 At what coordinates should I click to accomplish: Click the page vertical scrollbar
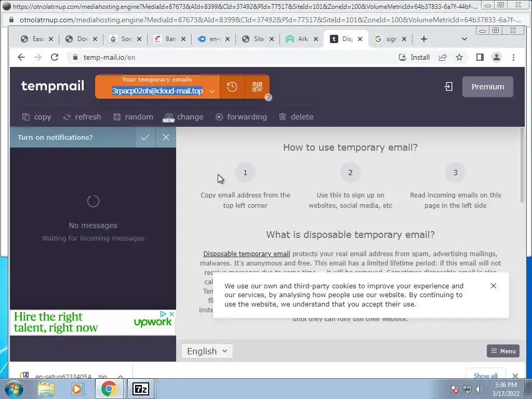tap(522, 165)
